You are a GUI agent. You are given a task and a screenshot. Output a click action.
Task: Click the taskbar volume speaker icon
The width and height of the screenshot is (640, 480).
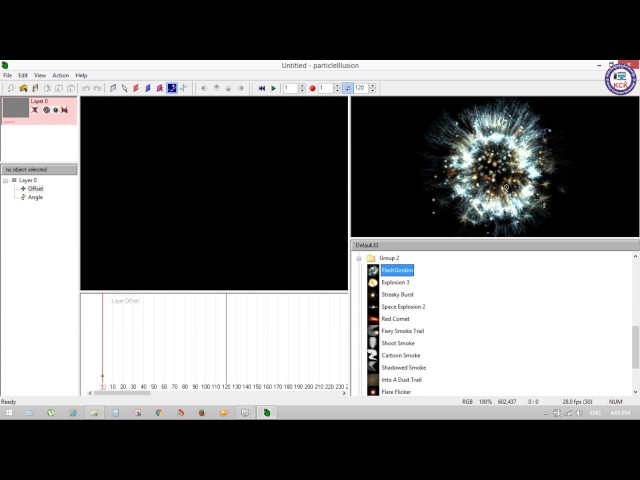(x=579, y=413)
